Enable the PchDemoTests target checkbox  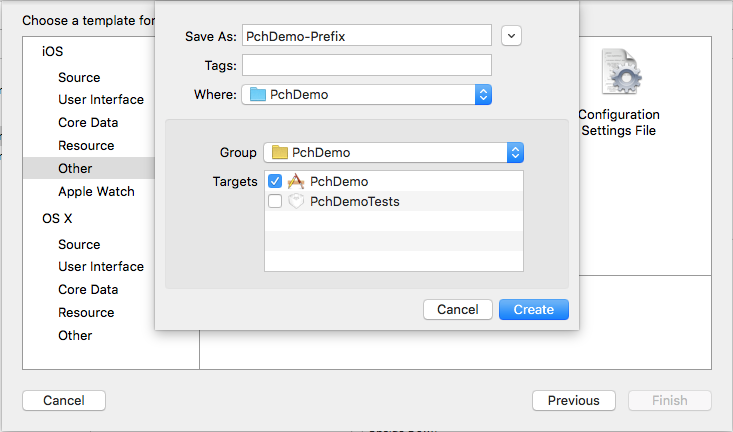pos(275,202)
